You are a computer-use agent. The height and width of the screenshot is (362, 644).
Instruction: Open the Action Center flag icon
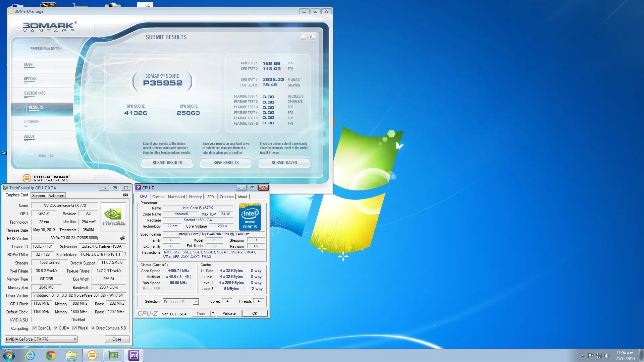591,356
